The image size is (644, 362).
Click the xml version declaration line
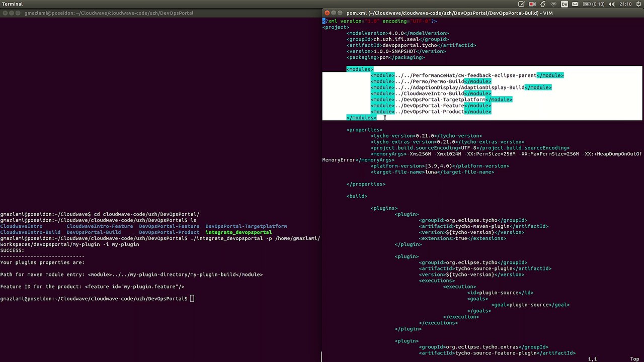pos(379,21)
